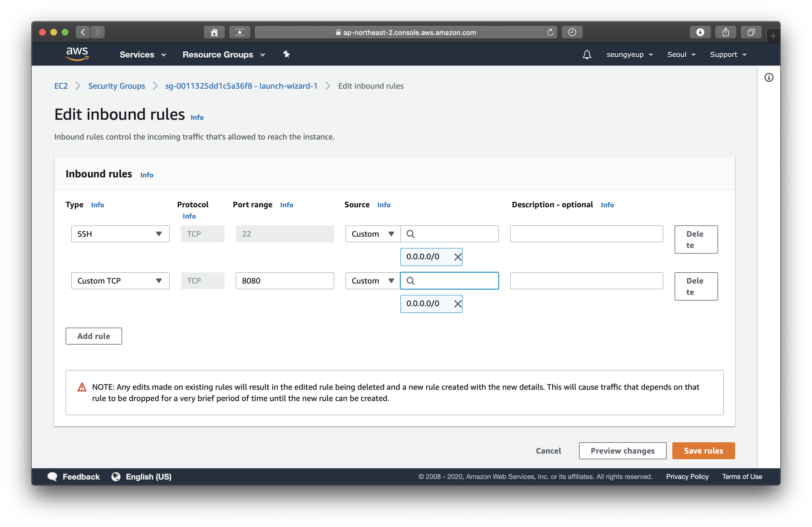Open the notifications bell icon
Screen dimensions: 812x527
(586, 55)
